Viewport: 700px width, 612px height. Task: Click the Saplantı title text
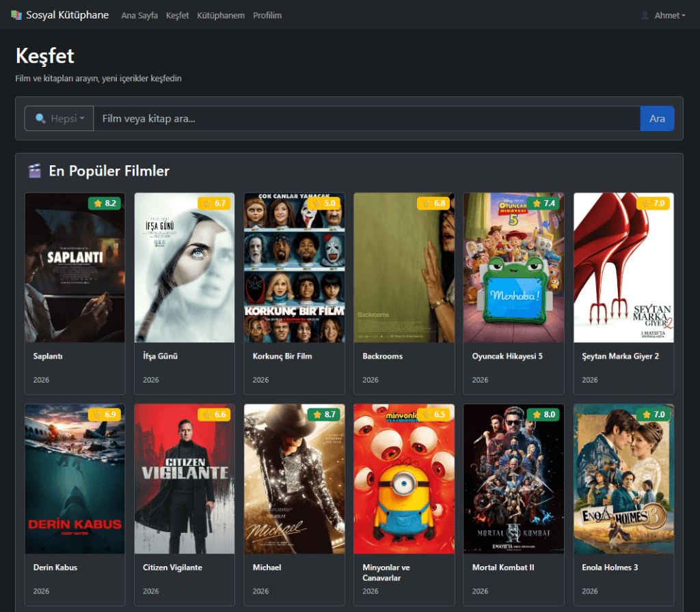48,356
